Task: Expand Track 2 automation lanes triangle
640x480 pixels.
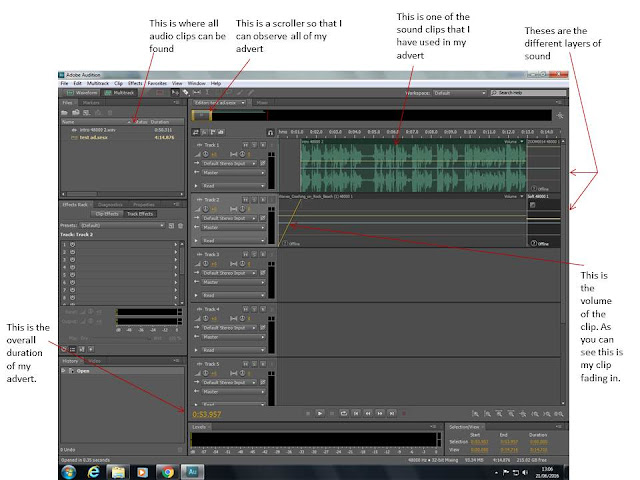Action: pyautogui.click(x=196, y=240)
